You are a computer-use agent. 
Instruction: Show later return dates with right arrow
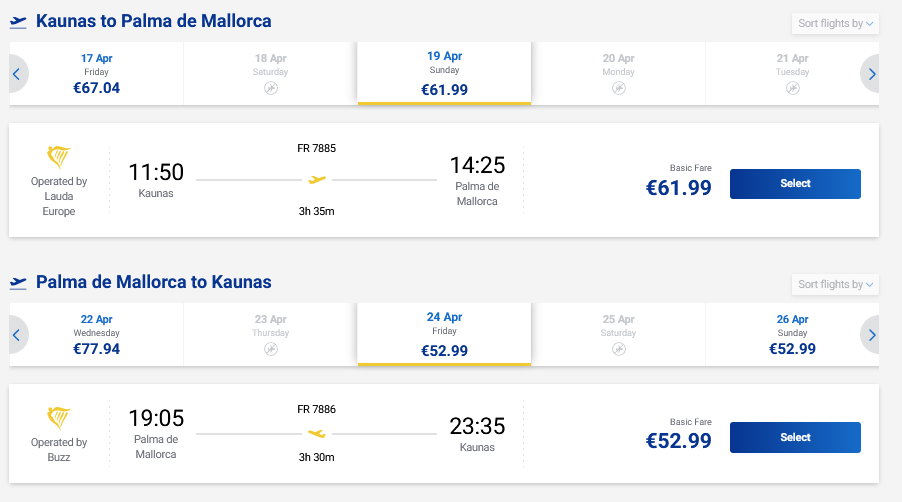[x=872, y=335]
